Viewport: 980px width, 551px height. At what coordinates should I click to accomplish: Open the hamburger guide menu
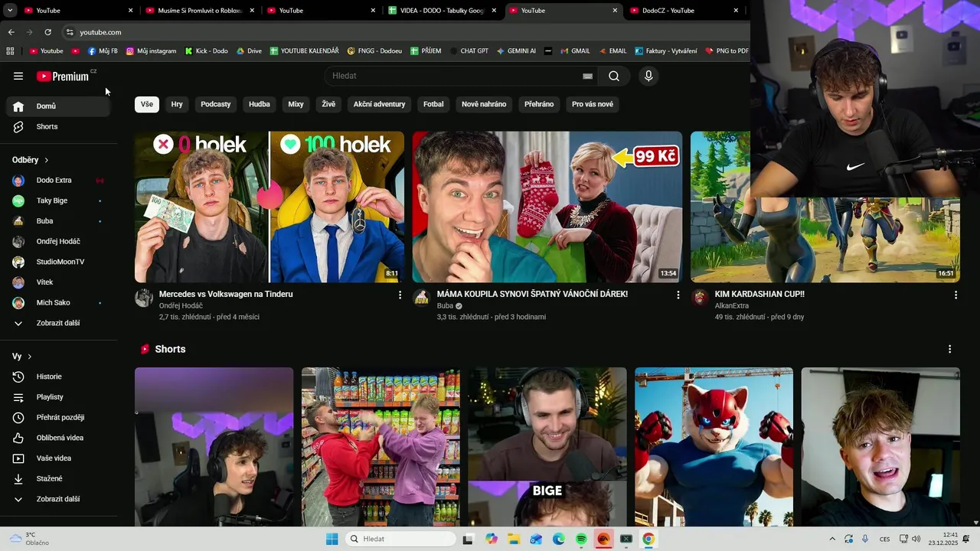(18, 76)
